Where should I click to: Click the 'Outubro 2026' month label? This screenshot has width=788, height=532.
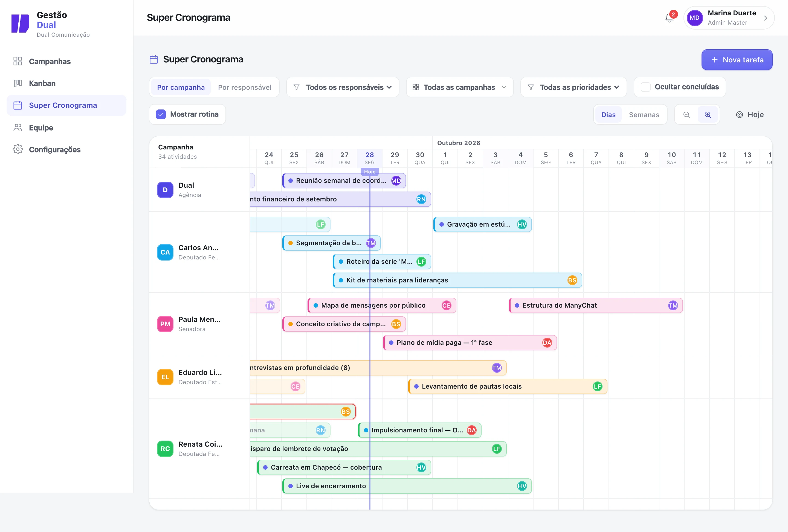[x=458, y=143]
